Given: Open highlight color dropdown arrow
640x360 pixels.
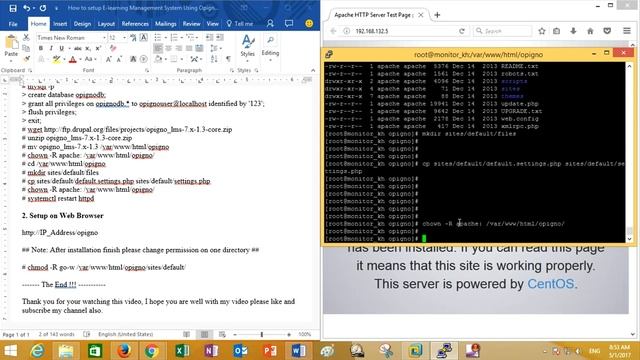Looking at the screenshot, I should (x=64, y=60).
